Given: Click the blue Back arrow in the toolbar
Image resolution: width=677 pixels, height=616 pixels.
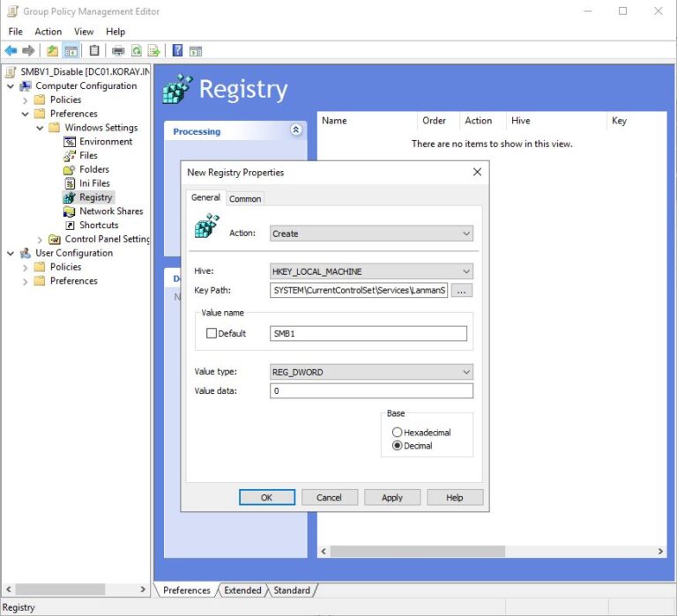Looking at the screenshot, I should coord(11,51).
